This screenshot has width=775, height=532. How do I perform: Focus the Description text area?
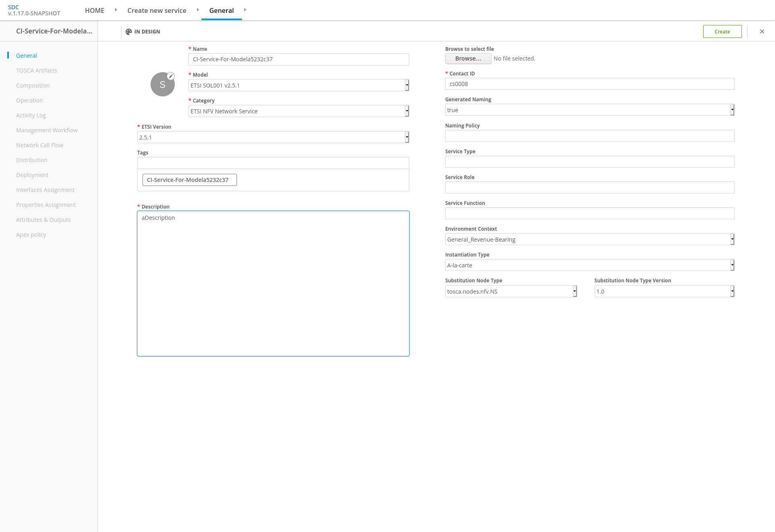click(x=273, y=284)
